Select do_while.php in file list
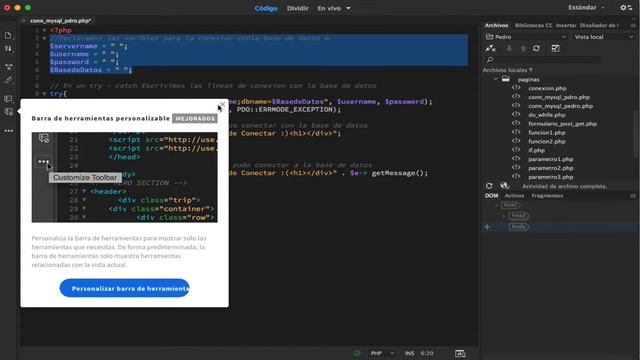Viewport: 640px width, 360px height. (x=547, y=115)
